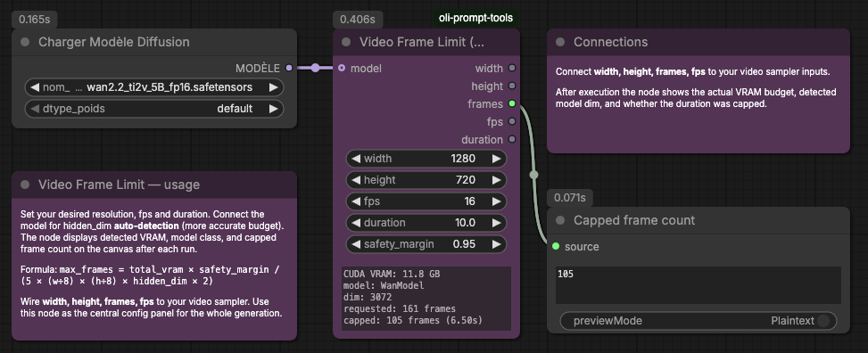The width and height of the screenshot is (868, 353).
Task: Click the text output box showing 105
Action: [698, 285]
